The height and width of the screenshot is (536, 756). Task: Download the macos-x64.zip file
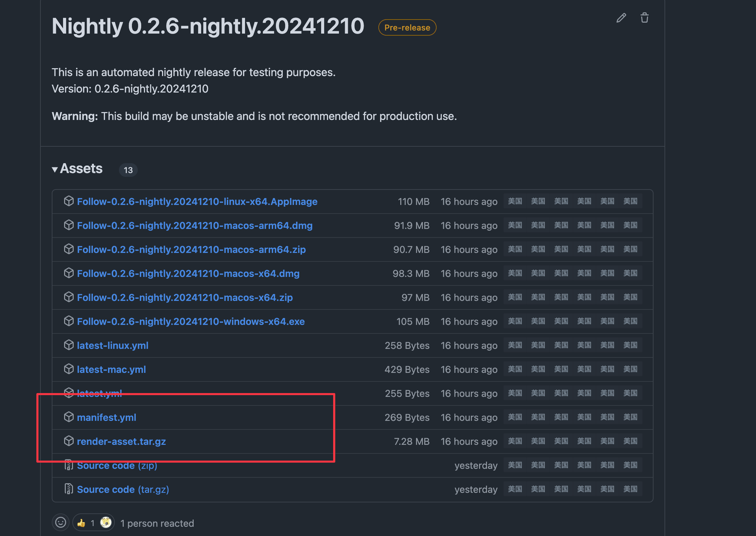click(185, 297)
